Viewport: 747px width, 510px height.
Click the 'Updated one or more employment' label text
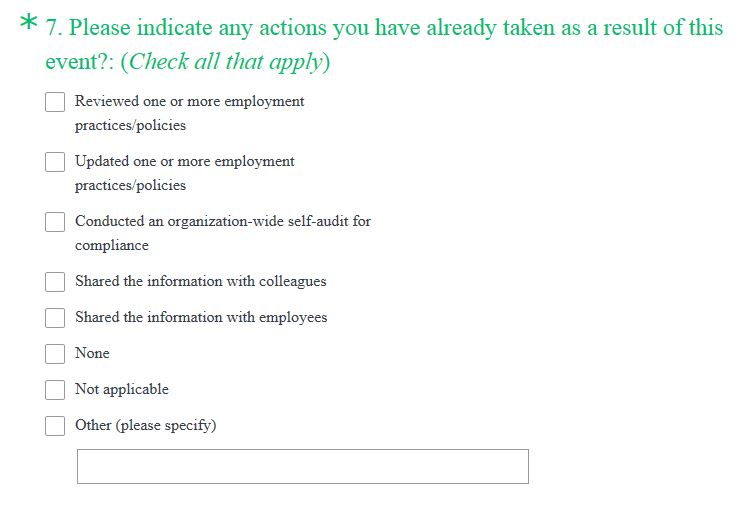184,162
